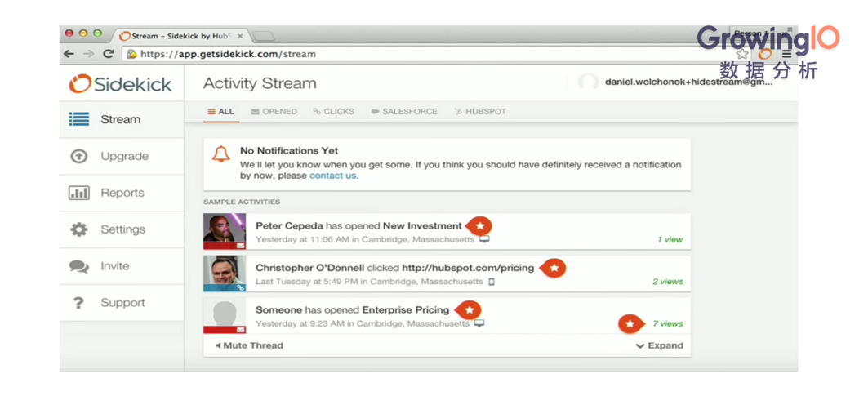Click mobile device icon in Christopher O'Donnell row
This screenshot has width=868, height=396.
(491, 282)
